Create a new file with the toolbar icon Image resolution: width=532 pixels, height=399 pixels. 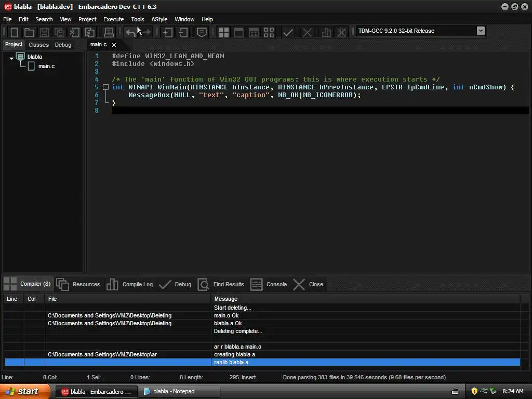pyautogui.click(x=14, y=32)
